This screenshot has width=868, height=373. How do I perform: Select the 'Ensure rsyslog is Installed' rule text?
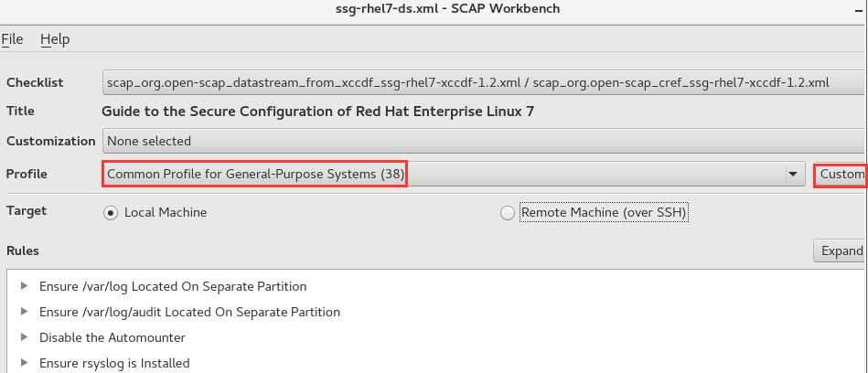tap(114, 363)
